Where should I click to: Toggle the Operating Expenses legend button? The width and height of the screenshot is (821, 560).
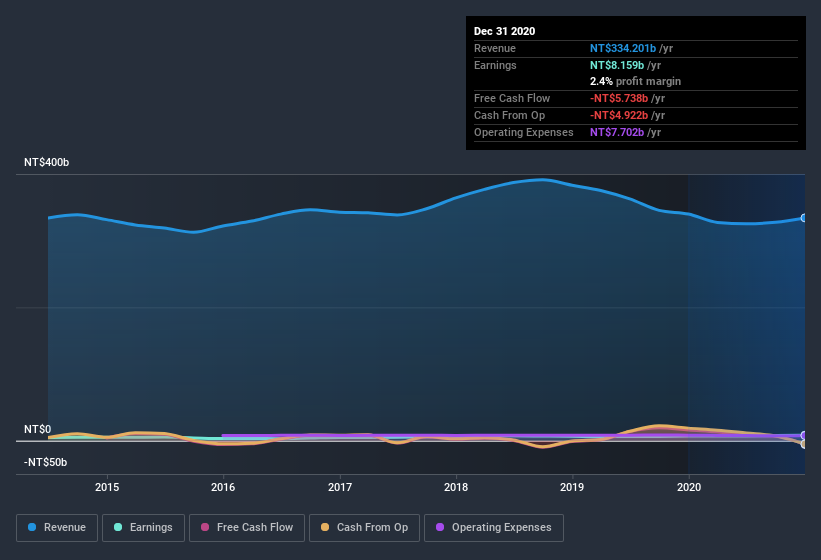pos(494,528)
